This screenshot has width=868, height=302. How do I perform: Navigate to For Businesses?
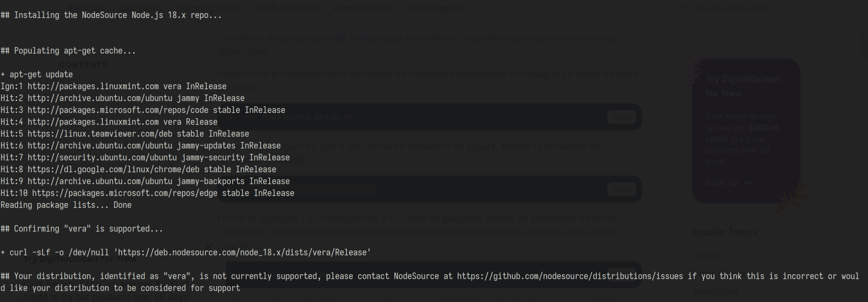click(x=287, y=8)
